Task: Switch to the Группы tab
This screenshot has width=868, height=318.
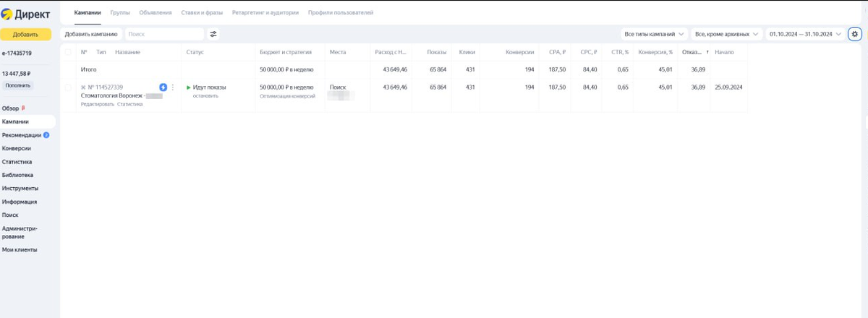Action: click(120, 13)
